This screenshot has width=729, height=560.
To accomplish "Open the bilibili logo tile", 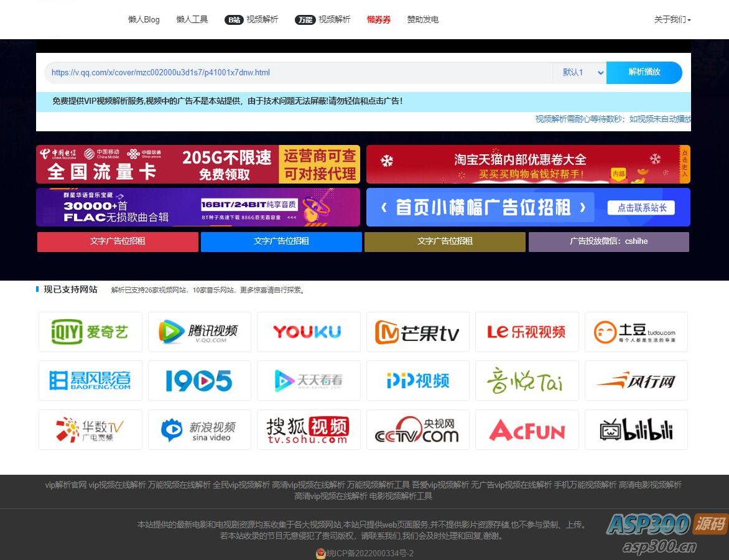I will coord(636,429).
